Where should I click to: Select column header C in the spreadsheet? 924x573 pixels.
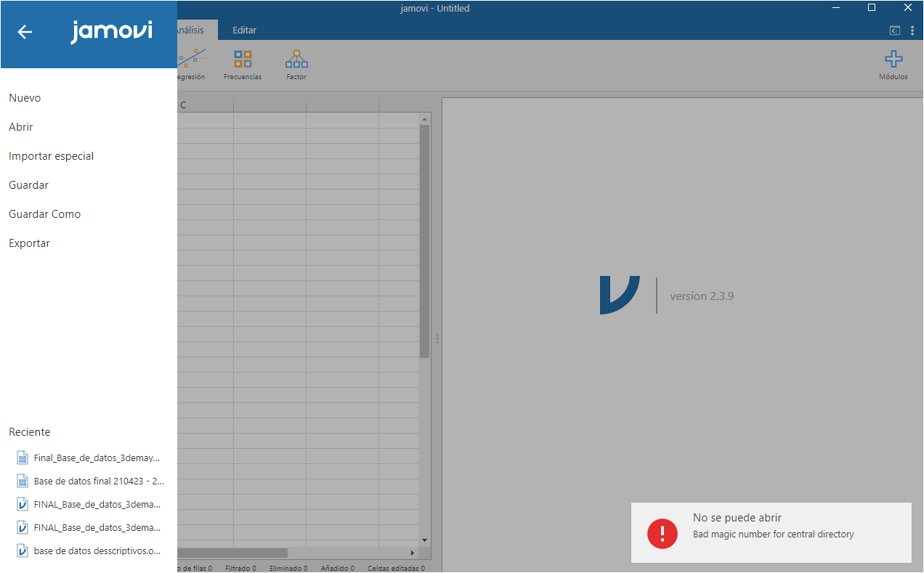(x=183, y=105)
